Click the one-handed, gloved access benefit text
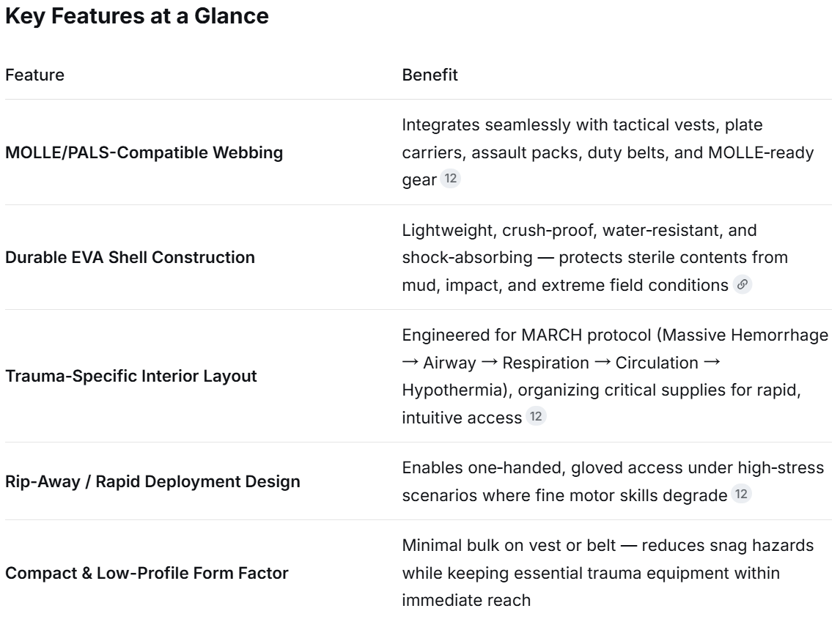Viewport: 840px width, 622px height. (613, 482)
